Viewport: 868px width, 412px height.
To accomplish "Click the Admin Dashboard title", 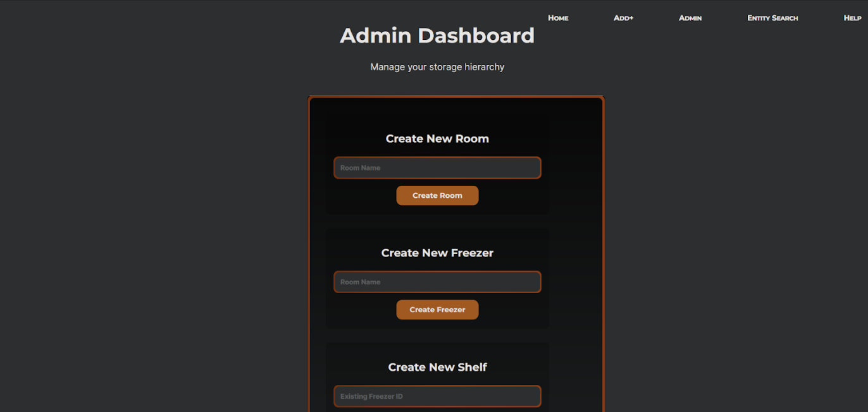I will click(x=437, y=35).
